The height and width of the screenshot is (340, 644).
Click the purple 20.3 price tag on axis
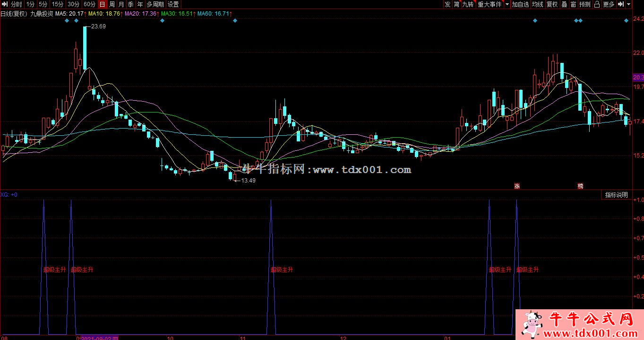coord(638,77)
